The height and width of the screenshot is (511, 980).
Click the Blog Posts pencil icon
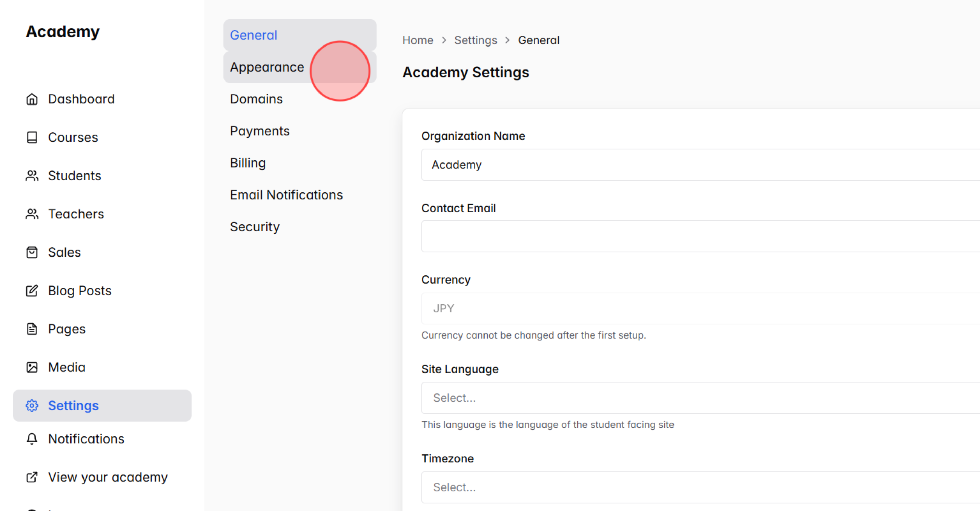(x=32, y=290)
